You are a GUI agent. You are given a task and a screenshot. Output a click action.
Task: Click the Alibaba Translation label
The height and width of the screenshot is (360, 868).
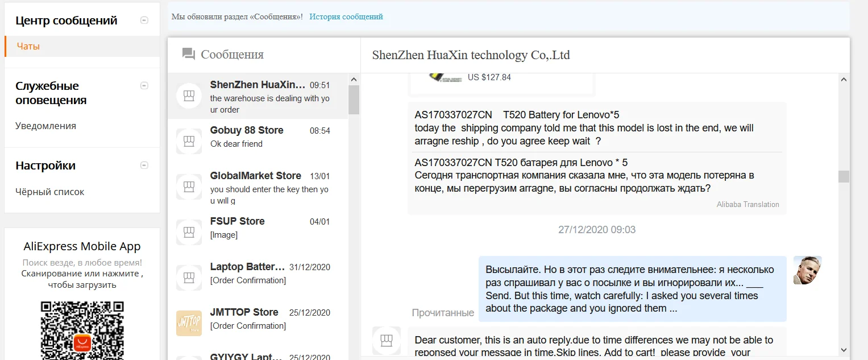pyautogui.click(x=747, y=204)
